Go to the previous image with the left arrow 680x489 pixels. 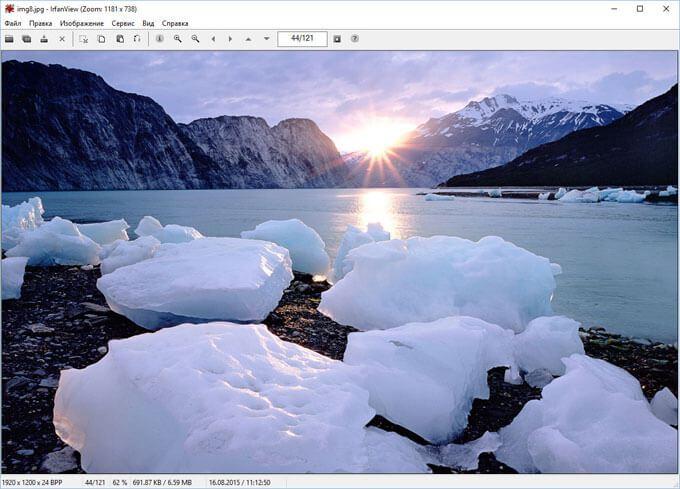click(x=213, y=39)
